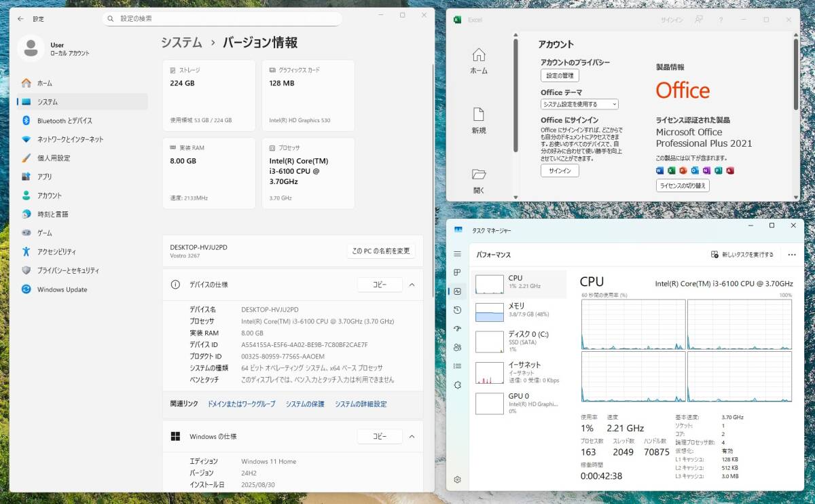Click the プロダクト ID value 00325-80959-77565-AAOEM
Viewport: 815px width, 504px height.
tap(283, 357)
